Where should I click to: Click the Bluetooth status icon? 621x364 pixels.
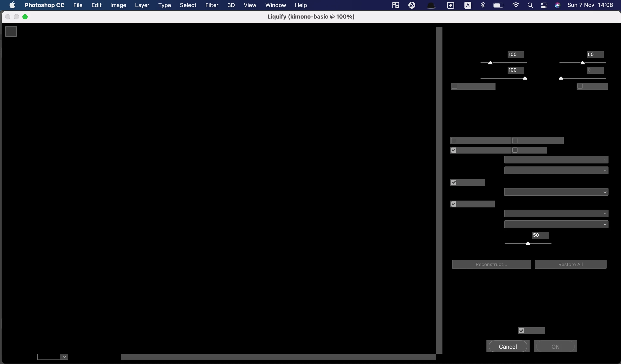click(x=483, y=5)
